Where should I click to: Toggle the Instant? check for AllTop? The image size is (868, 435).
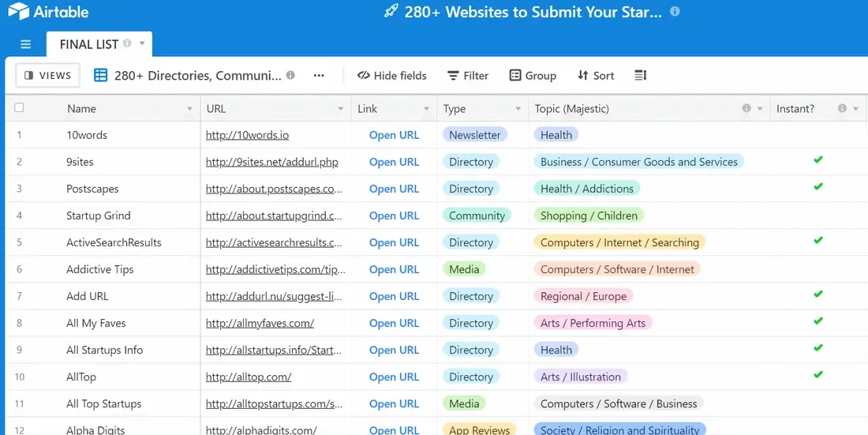pos(818,375)
